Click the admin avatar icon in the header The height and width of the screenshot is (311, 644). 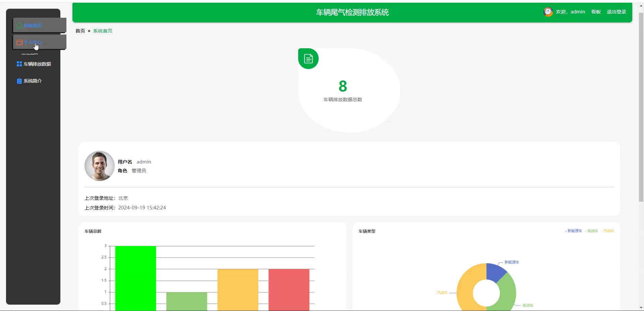click(548, 12)
